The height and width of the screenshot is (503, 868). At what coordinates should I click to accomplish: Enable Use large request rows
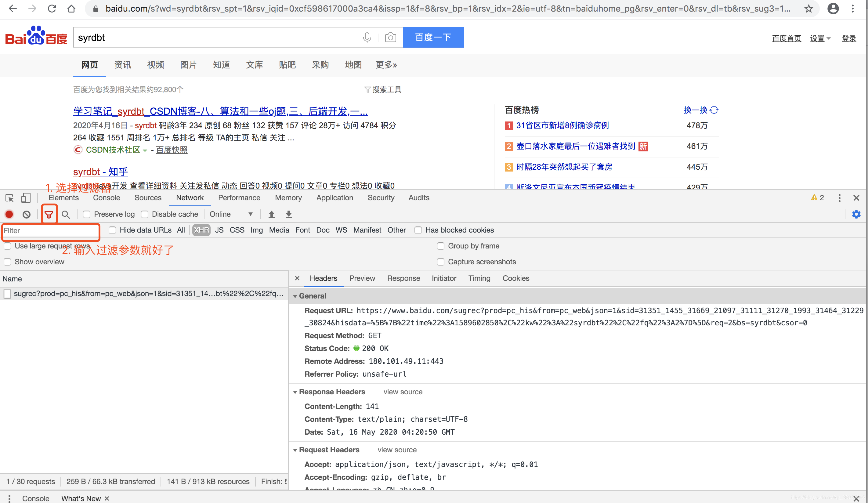7,246
